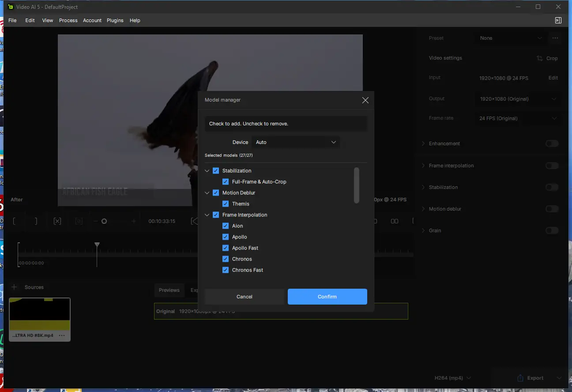Expand the Grain settings section

tap(423, 230)
